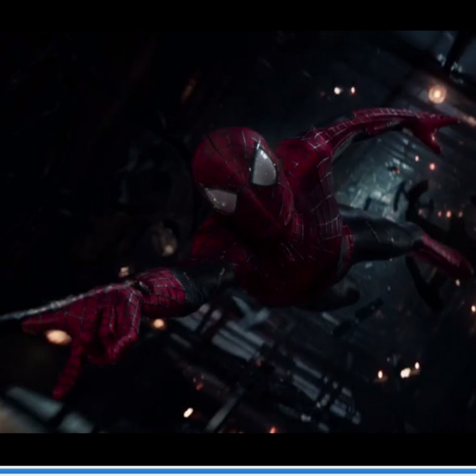Click the blue bar below the video
This screenshot has height=476, width=476.
[238, 471]
